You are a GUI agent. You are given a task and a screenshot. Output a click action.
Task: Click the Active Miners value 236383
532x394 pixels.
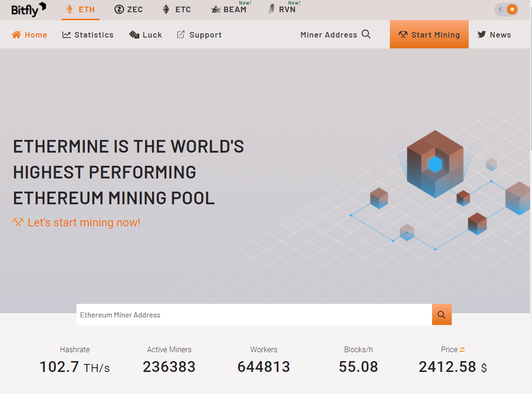point(169,367)
